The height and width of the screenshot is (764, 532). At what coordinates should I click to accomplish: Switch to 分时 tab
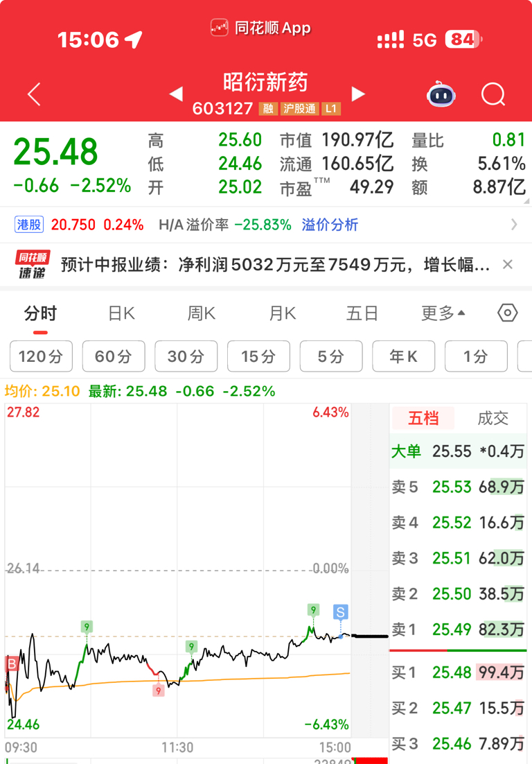click(x=40, y=313)
